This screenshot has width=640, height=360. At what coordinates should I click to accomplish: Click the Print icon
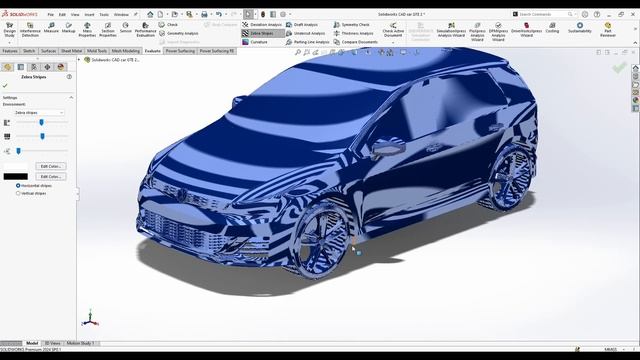pyautogui.click(x=204, y=14)
